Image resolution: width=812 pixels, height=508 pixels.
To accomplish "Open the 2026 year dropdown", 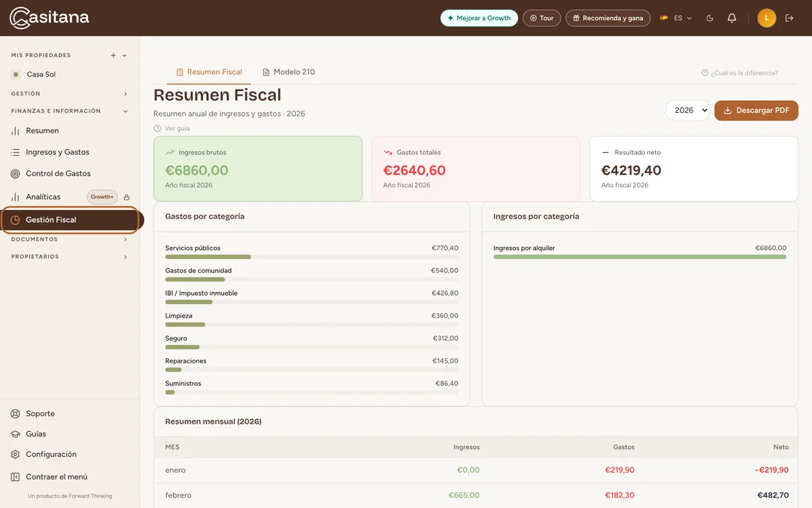I will click(688, 111).
